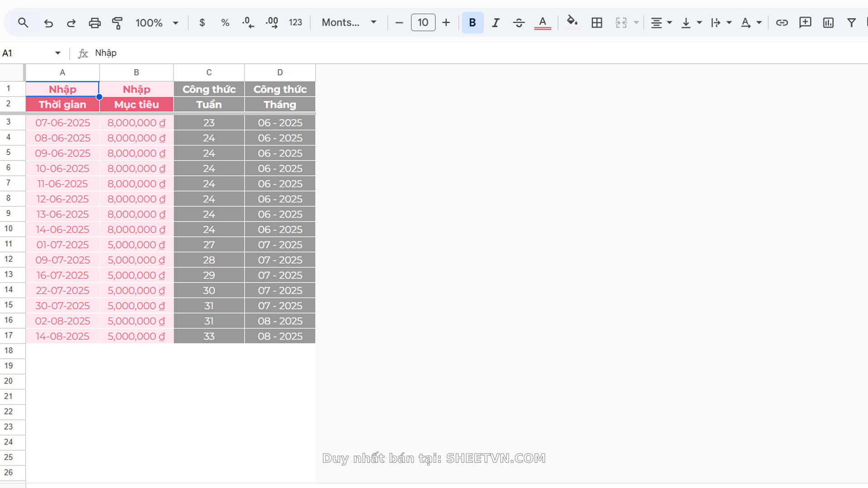This screenshot has height=488, width=868.
Task: Open the text color A menu
Action: click(542, 23)
